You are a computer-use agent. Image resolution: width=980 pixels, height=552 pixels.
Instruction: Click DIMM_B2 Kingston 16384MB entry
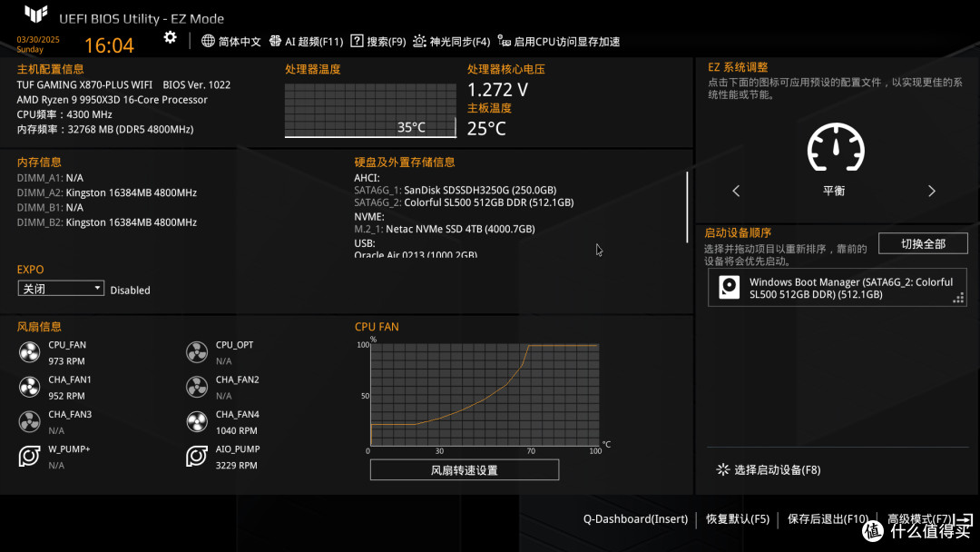tap(107, 222)
